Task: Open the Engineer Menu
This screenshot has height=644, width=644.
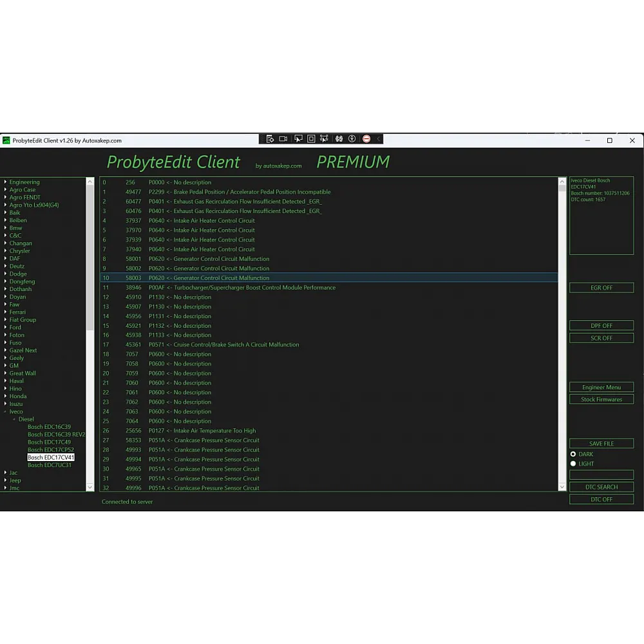Action: (x=601, y=387)
